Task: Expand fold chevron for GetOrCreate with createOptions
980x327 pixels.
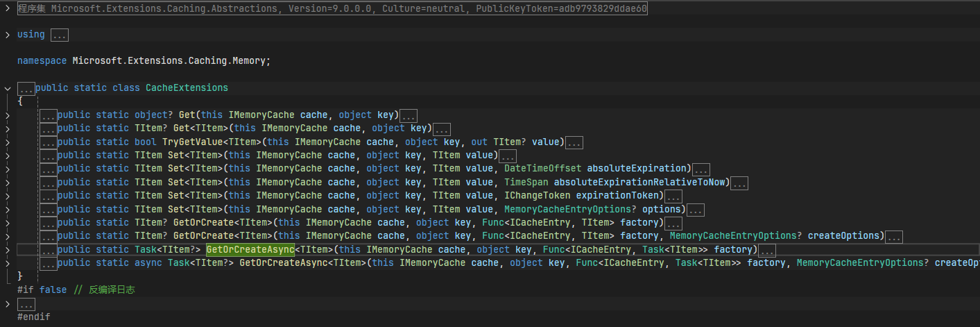Action: (7, 237)
